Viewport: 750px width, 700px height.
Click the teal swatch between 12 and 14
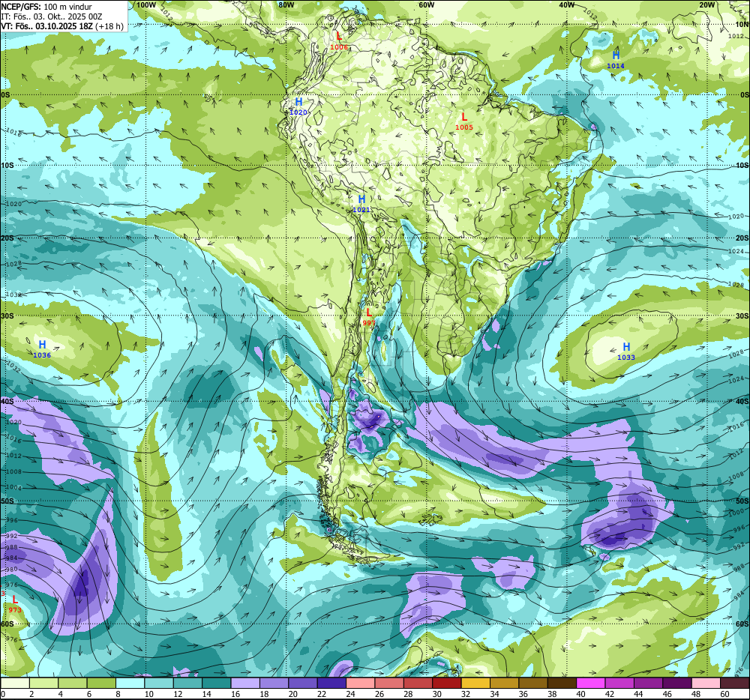point(187,683)
